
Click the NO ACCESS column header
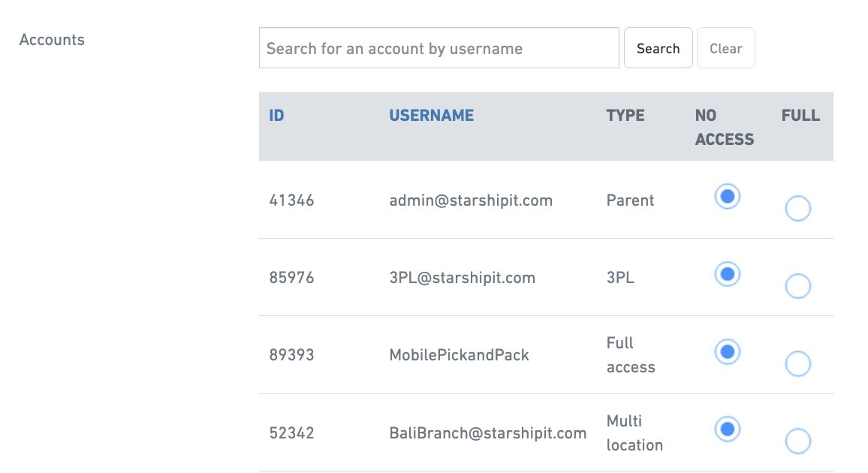tap(724, 127)
